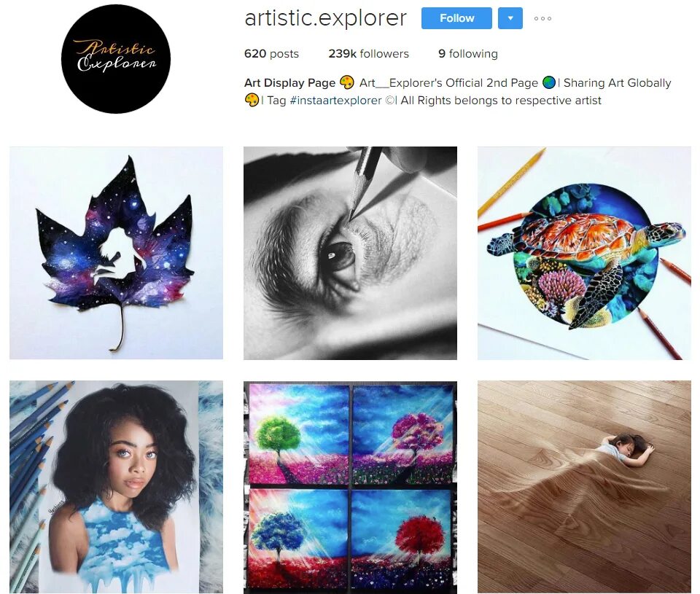Click the globe emoji in the bio
This screenshot has width=700, height=594.
pyautogui.click(x=549, y=82)
